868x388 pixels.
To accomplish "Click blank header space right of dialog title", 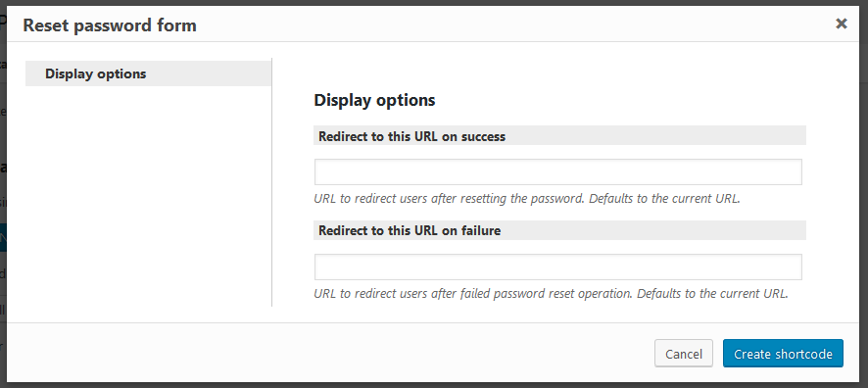I will 514,24.
